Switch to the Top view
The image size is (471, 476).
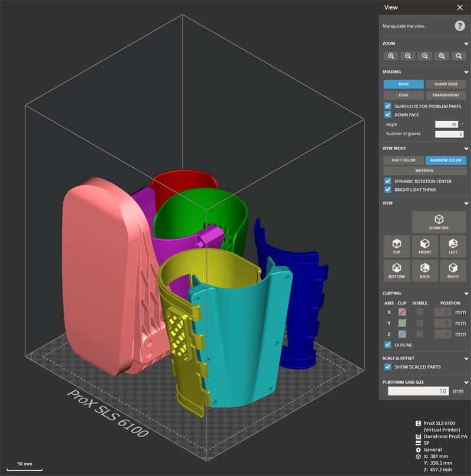click(396, 246)
